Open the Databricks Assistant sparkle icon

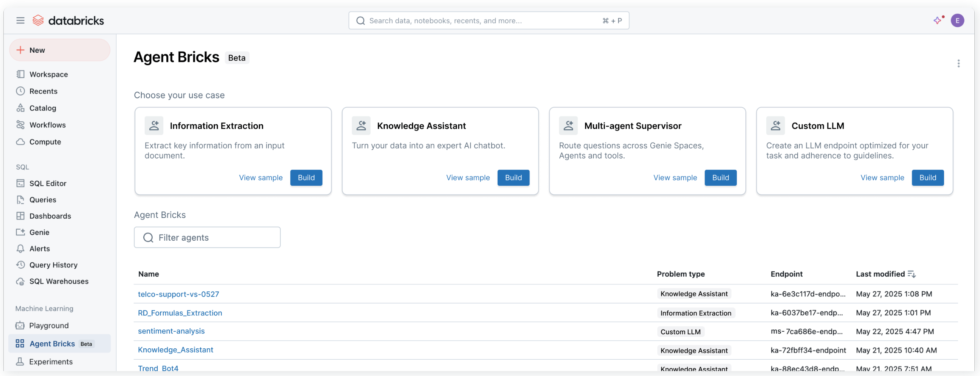938,20
